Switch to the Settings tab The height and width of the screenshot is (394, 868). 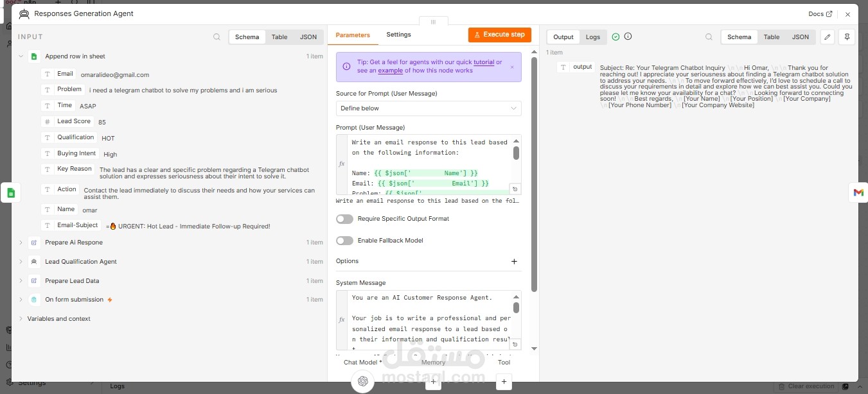coord(398,35)
